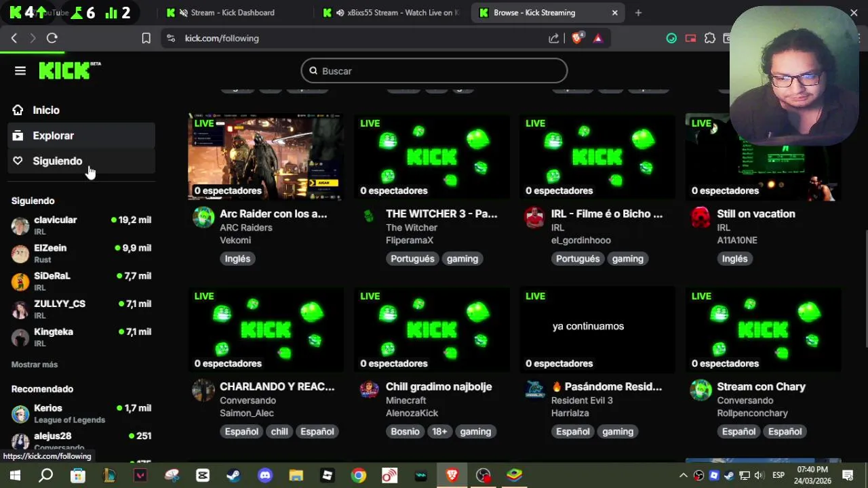Click the Português tag under THE WITCHER 3

412,258
